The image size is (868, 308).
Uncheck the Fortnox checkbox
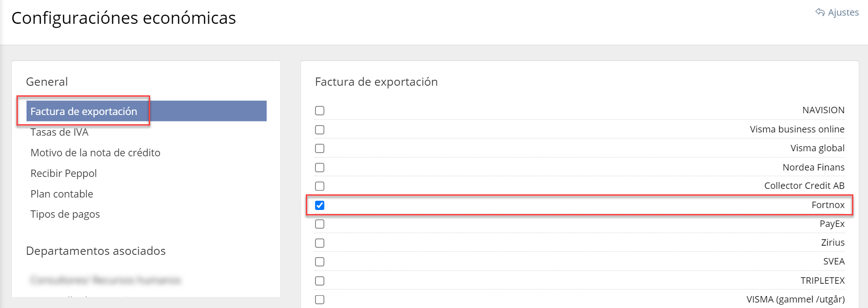[320, 205]
